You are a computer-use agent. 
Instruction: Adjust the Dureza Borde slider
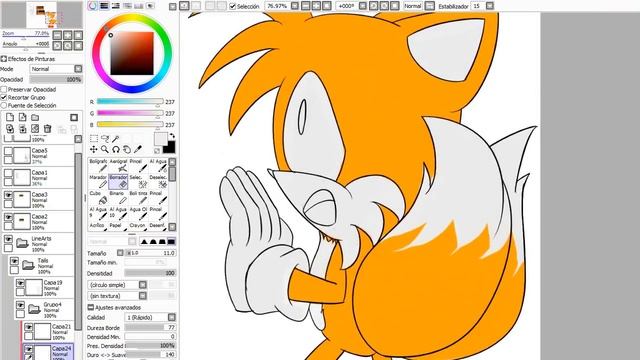150,327
